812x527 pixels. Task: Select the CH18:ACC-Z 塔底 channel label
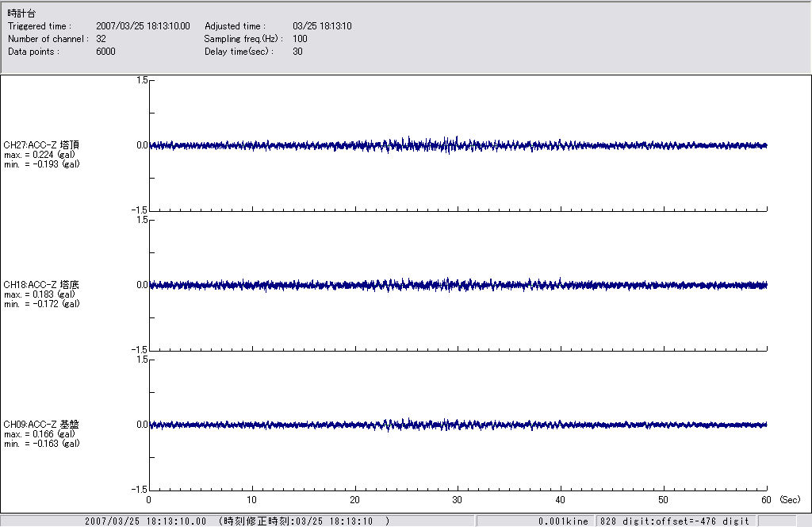(x=41, y=285)
